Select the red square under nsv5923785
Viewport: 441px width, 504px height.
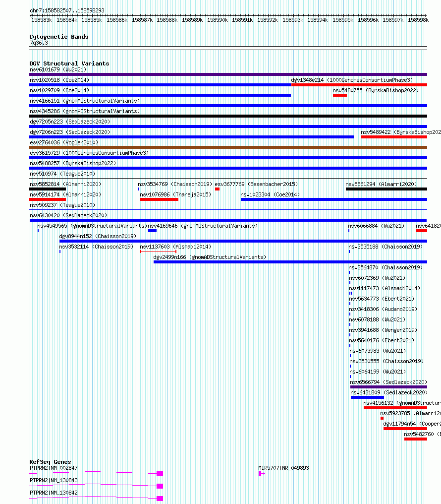[x=382, y=418]
